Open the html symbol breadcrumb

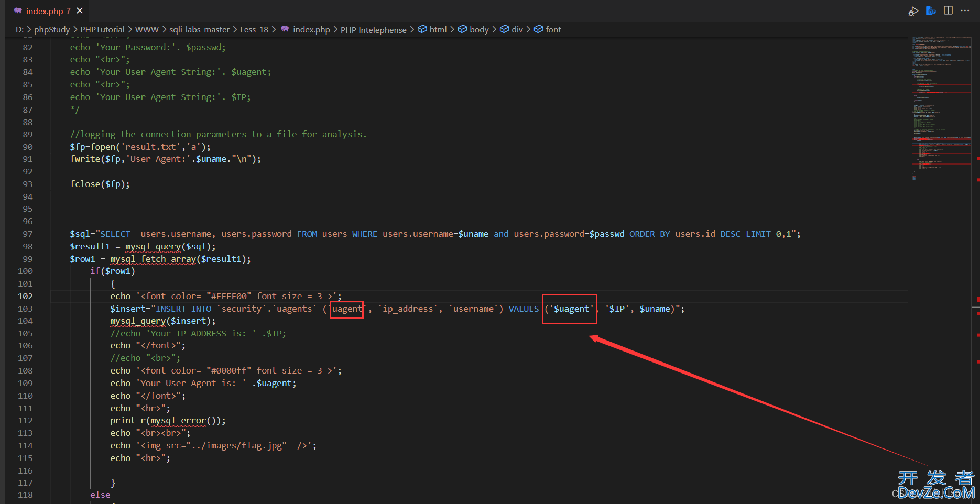(x=438, y=30)
